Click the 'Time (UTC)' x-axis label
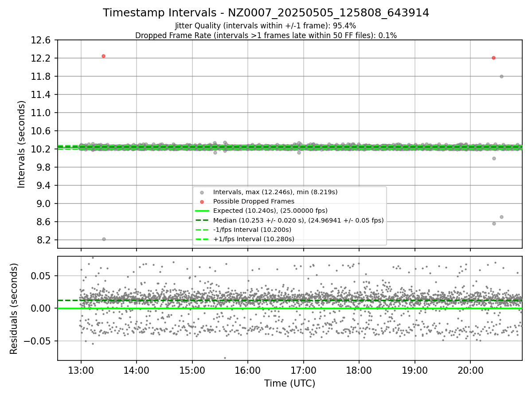The width and height of the screenshot is (532, 399). pyautogui.click(x=289, y=383)
